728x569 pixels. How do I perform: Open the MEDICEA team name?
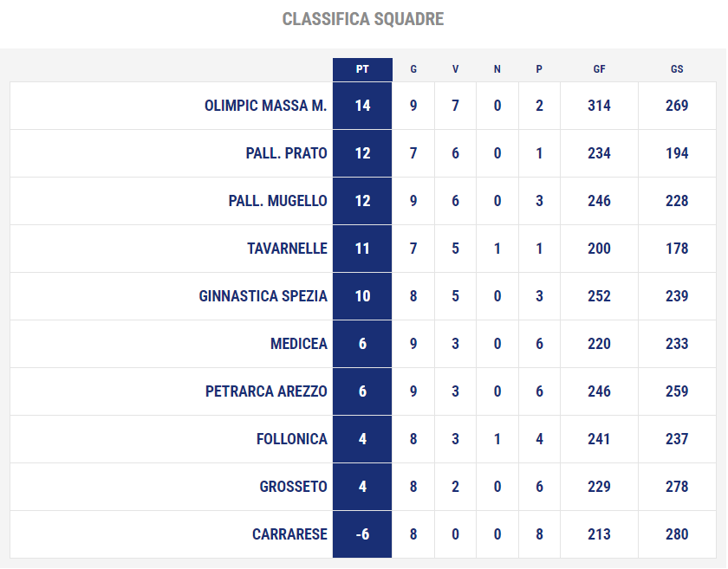point(299,344)
